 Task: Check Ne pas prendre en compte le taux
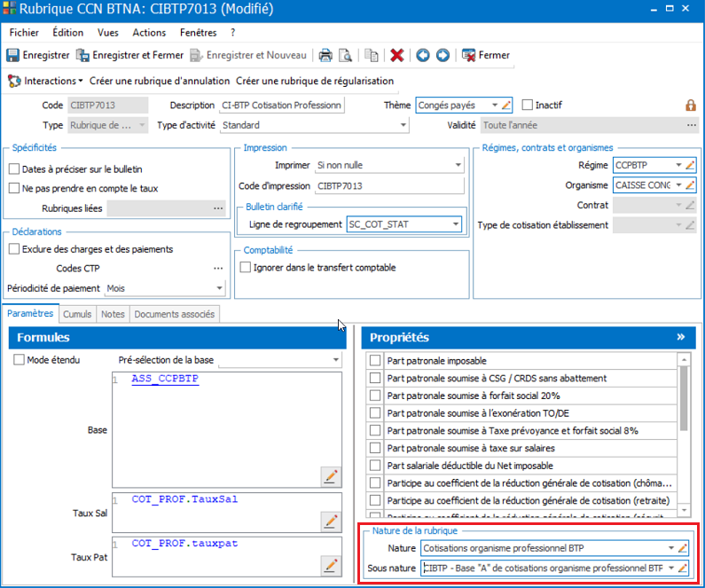pos(14,188)
